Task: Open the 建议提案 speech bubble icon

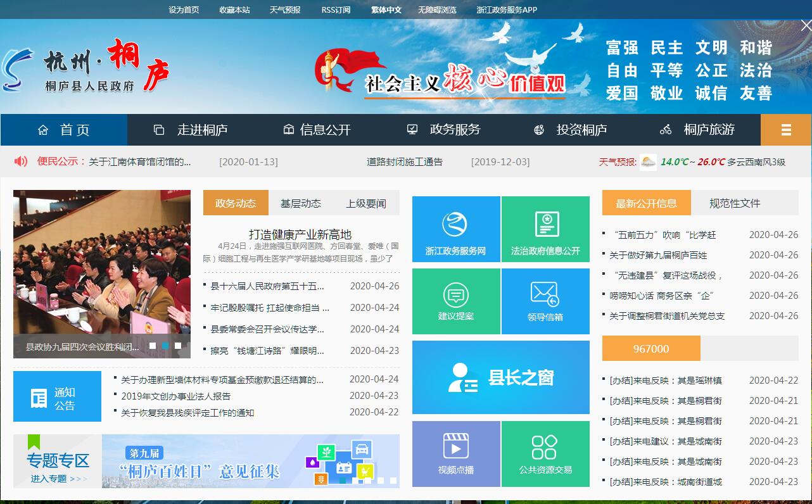Action: (x=455, y=295)
